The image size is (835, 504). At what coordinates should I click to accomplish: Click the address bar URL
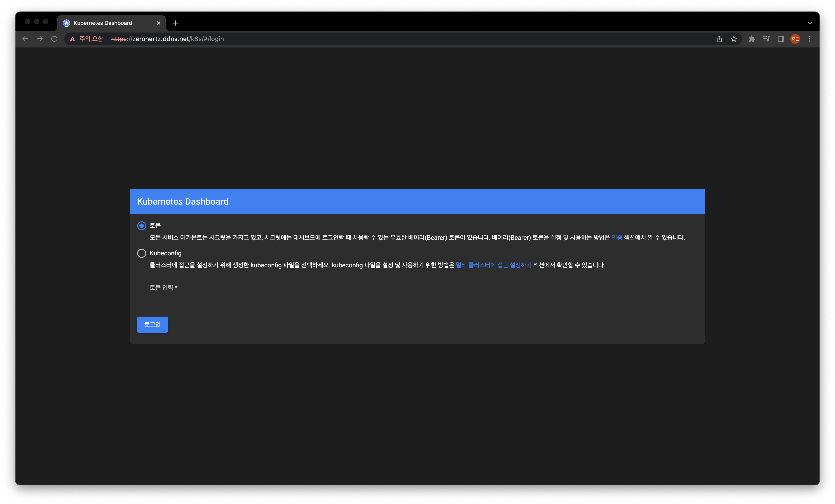(167, 39)
